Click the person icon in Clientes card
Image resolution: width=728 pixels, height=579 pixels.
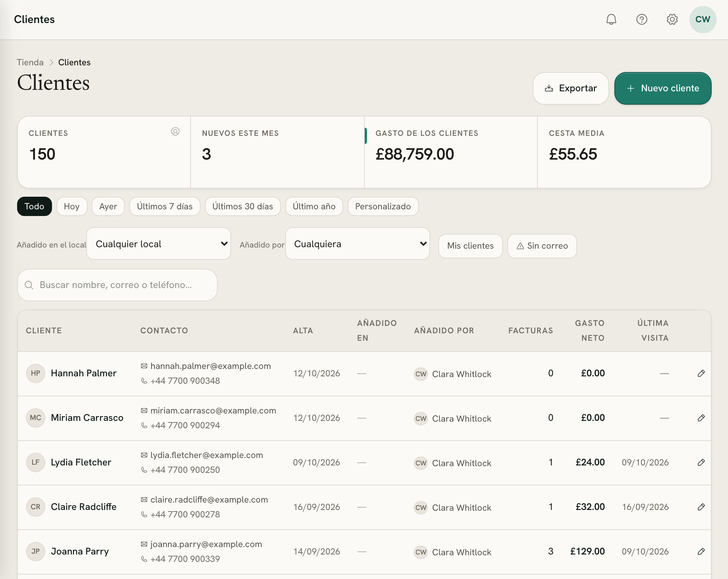175,131
